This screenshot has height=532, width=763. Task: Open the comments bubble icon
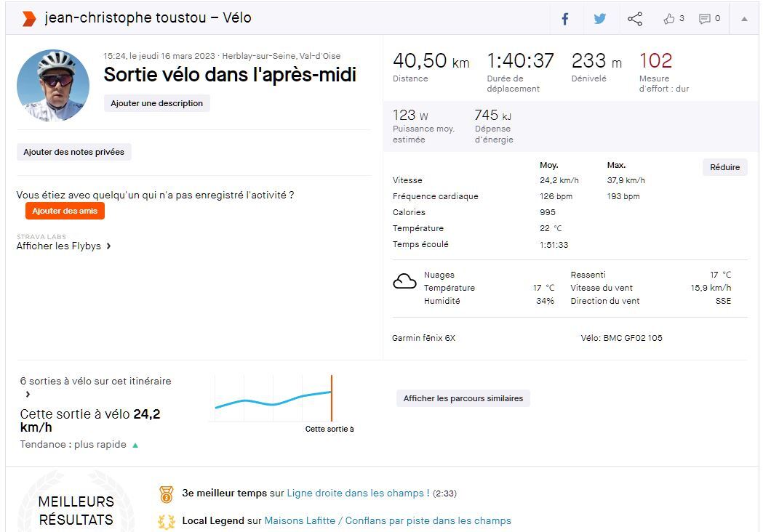click(x=704, y=19)
